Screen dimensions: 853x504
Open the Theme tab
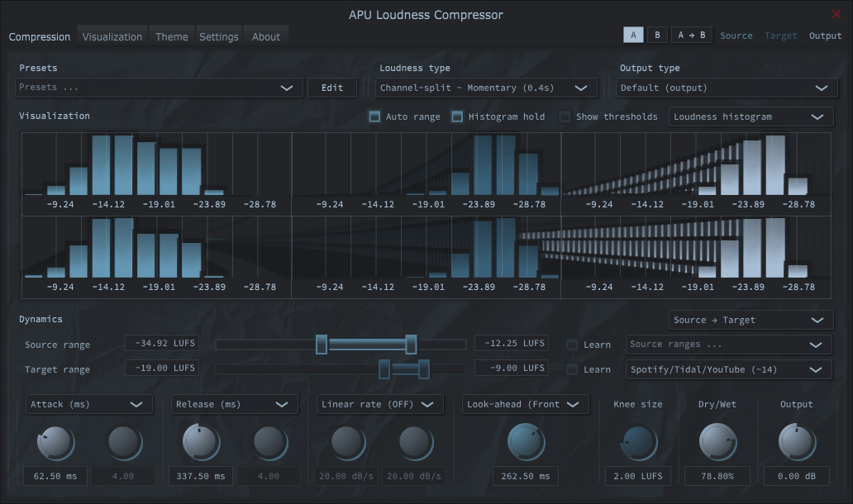171,36
